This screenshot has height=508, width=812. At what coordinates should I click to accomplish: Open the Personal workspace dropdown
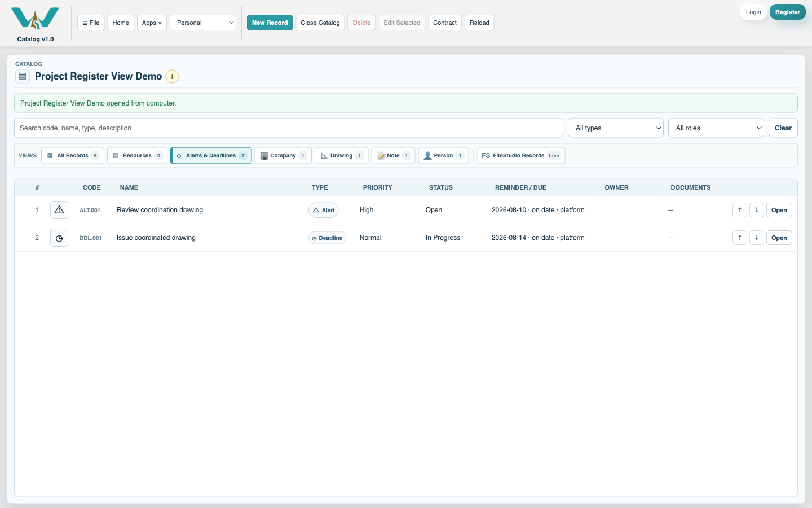(203, 23)
